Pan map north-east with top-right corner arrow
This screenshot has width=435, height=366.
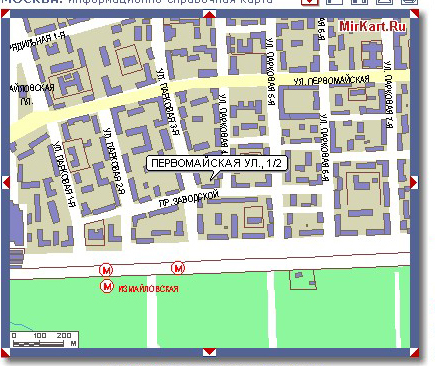click(x=414, y=14)
